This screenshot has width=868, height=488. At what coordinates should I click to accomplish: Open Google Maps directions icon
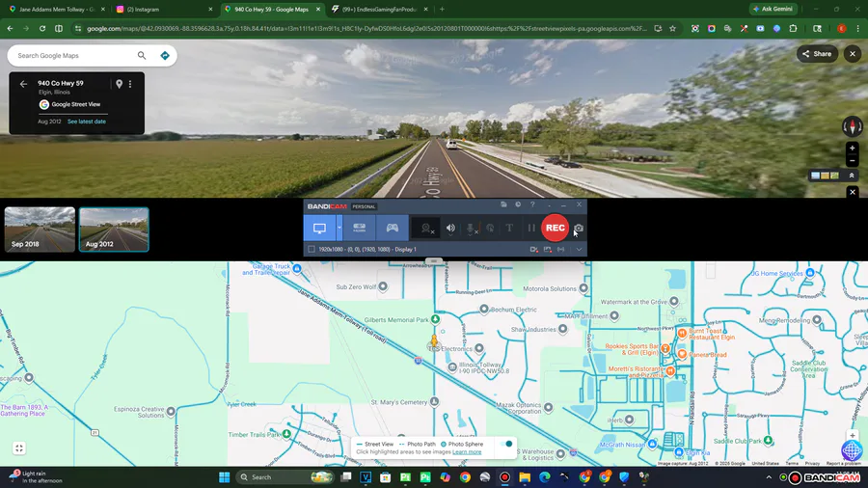point(165,55)
